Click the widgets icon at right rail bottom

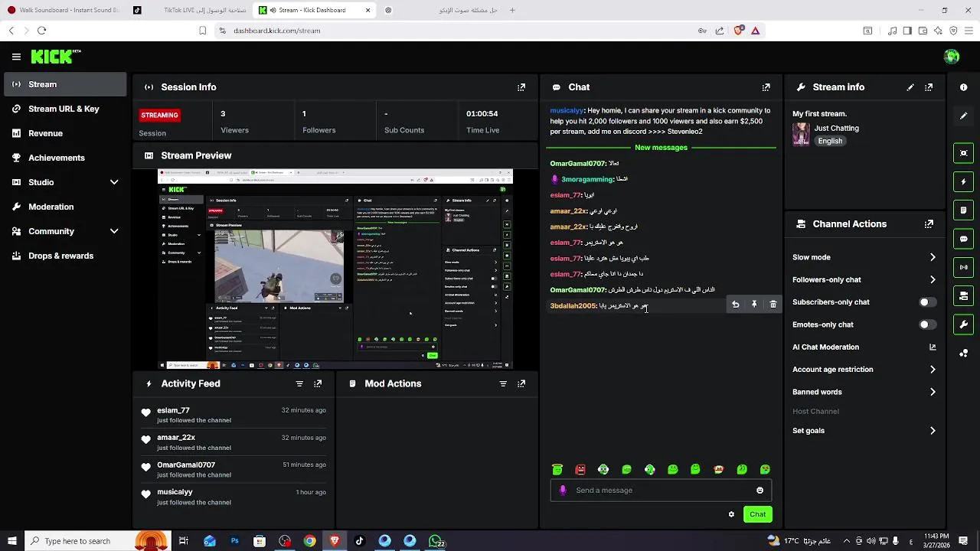point(964,353)
